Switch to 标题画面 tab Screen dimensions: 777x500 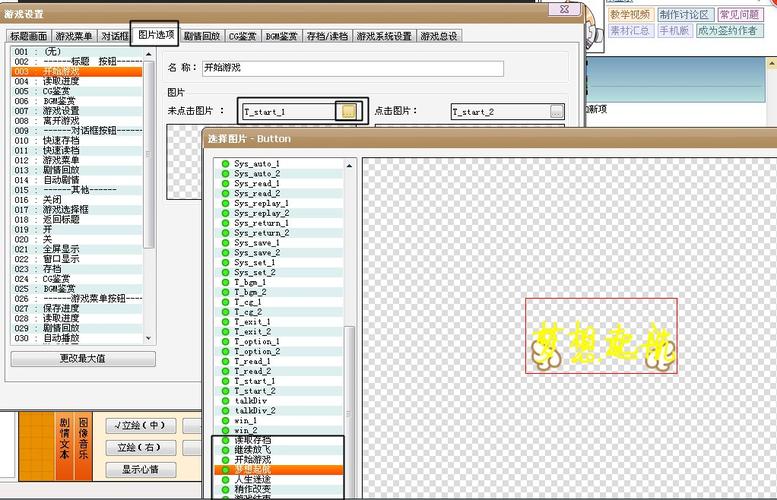click(x=29, y=36)
